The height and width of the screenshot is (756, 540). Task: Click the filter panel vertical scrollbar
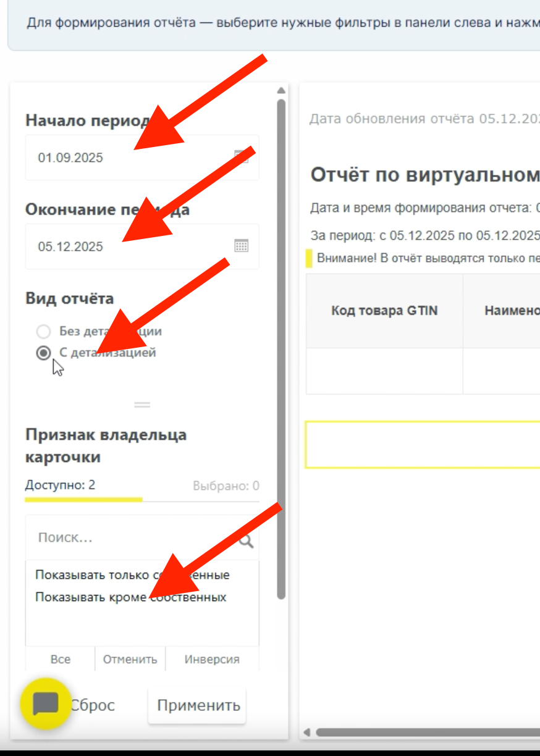tap(281, 346)
